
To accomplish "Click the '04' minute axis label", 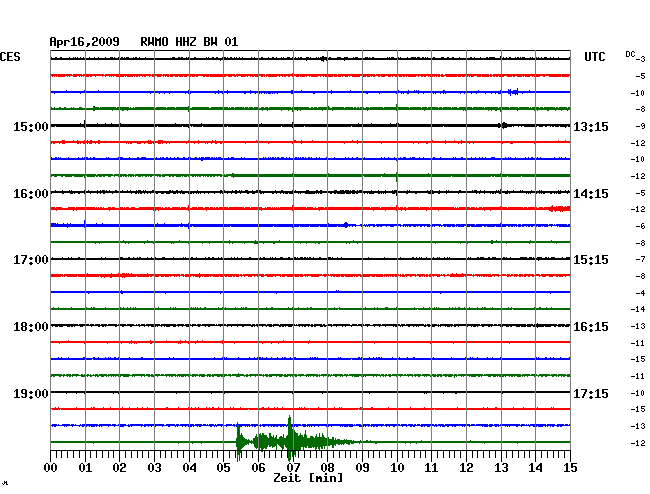I will (x=189, y=468).
